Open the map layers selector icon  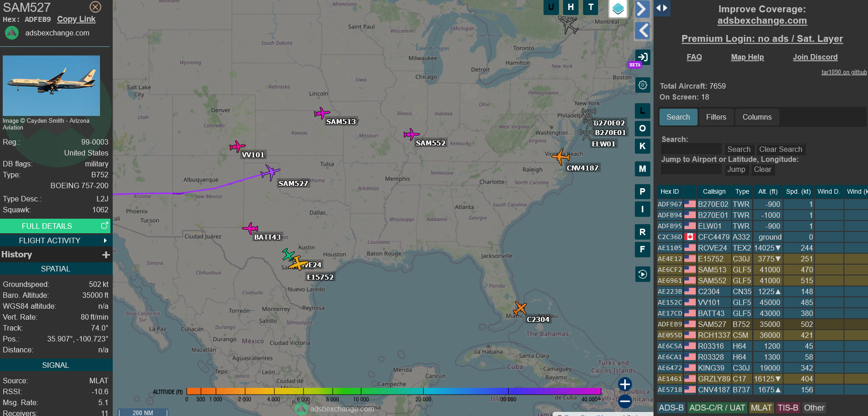(618, 8)
